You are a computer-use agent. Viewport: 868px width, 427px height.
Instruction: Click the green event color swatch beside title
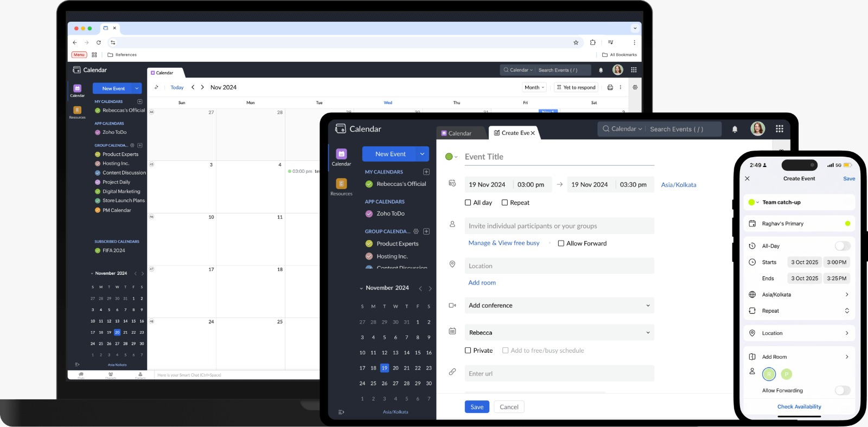click(x=449, y=157)
